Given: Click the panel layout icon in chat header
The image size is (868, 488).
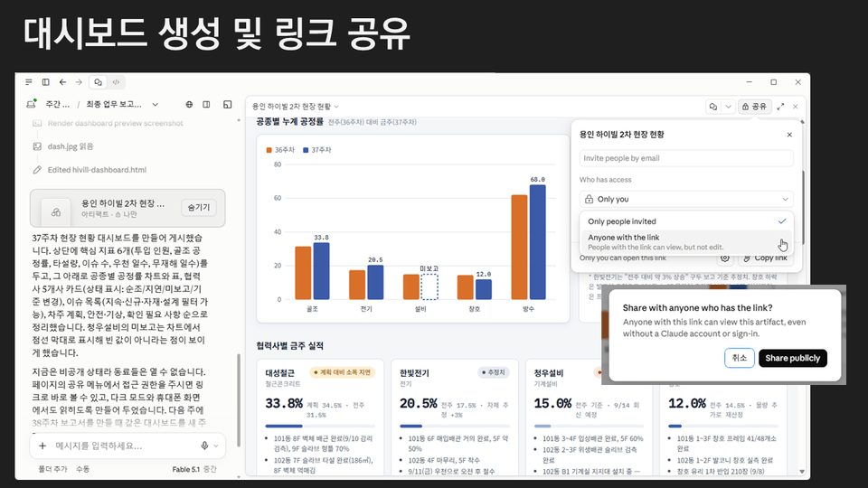Looking at the screenshot, I should pyautogui.click(x=228, y=104).
